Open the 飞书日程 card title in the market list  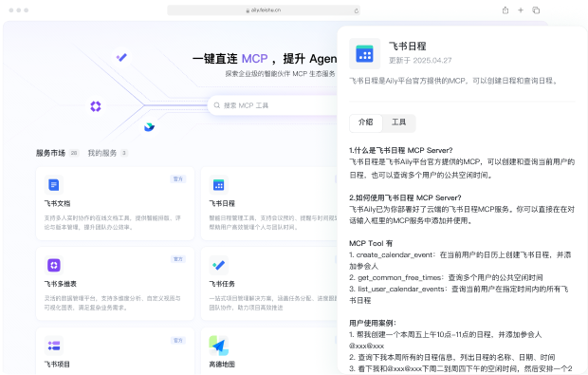point(222,203)
